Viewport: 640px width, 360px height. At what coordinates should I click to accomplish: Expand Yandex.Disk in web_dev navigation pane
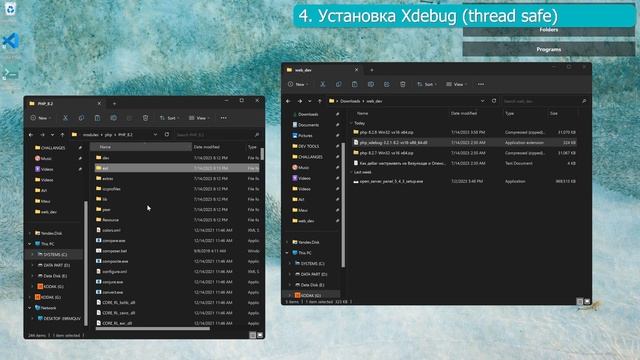(x=287, y=242)
